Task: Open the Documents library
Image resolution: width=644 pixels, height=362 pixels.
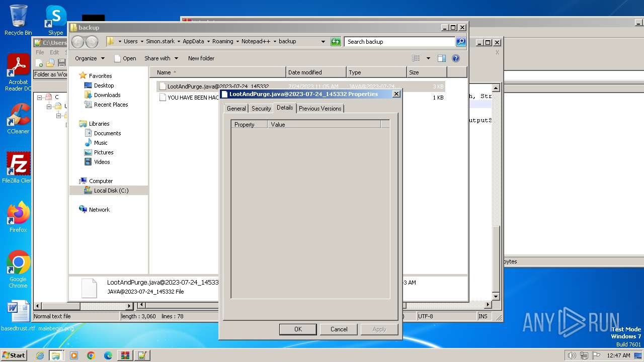Action: 107,133
